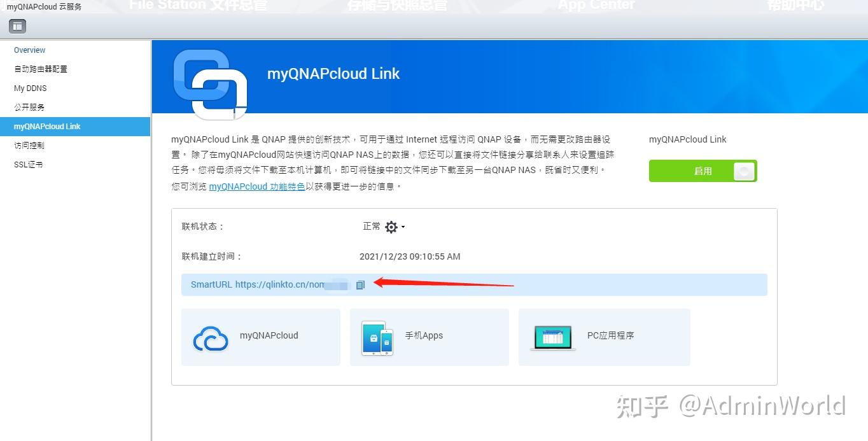This screenshot has height=441, width=868.
Task: Select 访问控制 from the sidebar
Action: [28, 145]
